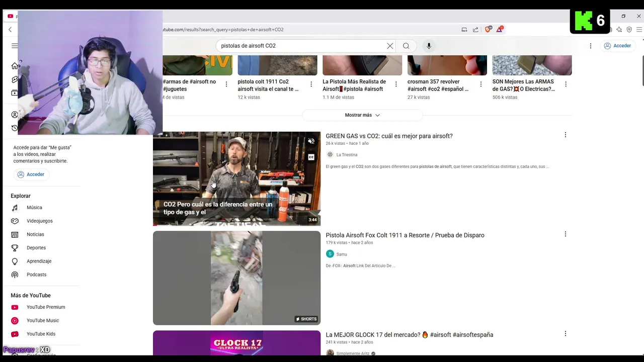Click the share page icon in address bar
Viewport: 644px width, 362px height.
[x=475, y=30]
